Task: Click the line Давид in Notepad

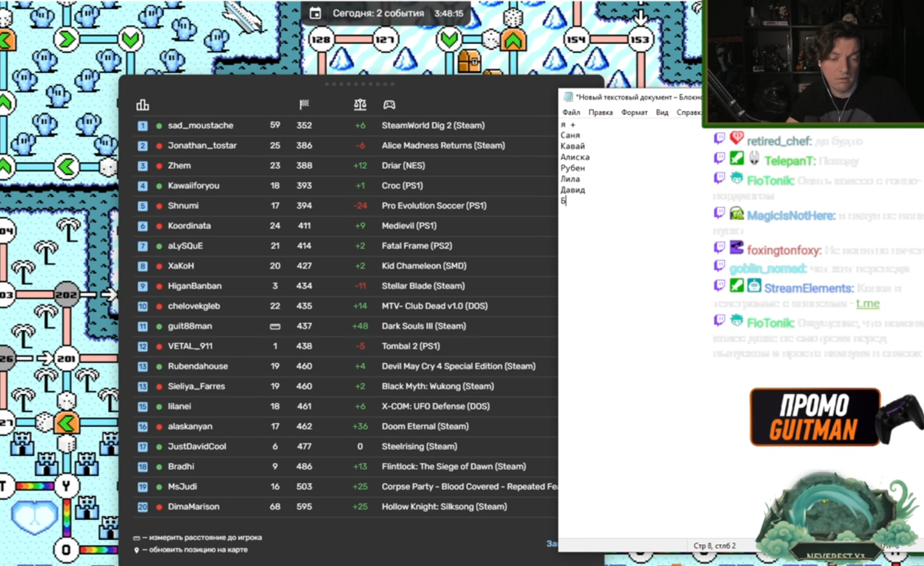Action: (x=573, y=190)
